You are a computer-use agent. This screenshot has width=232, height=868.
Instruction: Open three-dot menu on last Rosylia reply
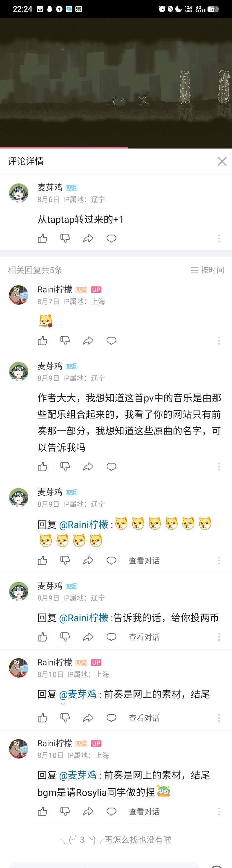[219, 811]
